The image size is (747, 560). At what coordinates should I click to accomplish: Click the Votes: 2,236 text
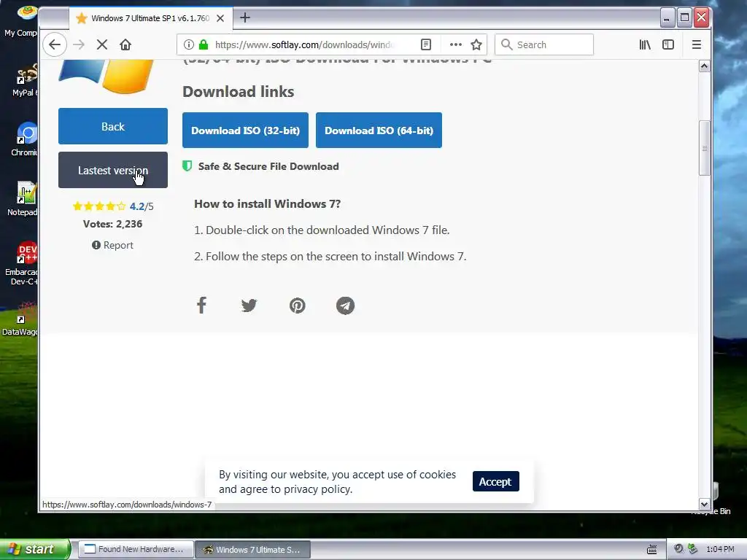coord(113,224)
